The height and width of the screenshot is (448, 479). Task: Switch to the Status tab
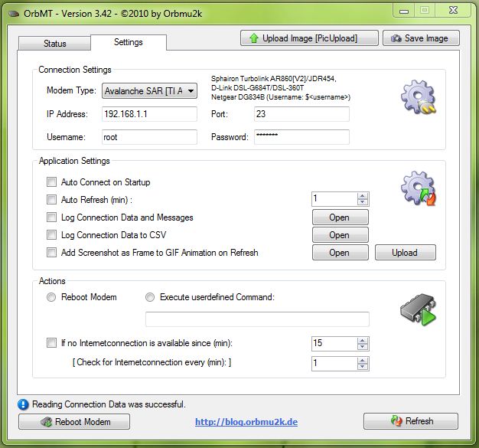(x=54, y=44)
